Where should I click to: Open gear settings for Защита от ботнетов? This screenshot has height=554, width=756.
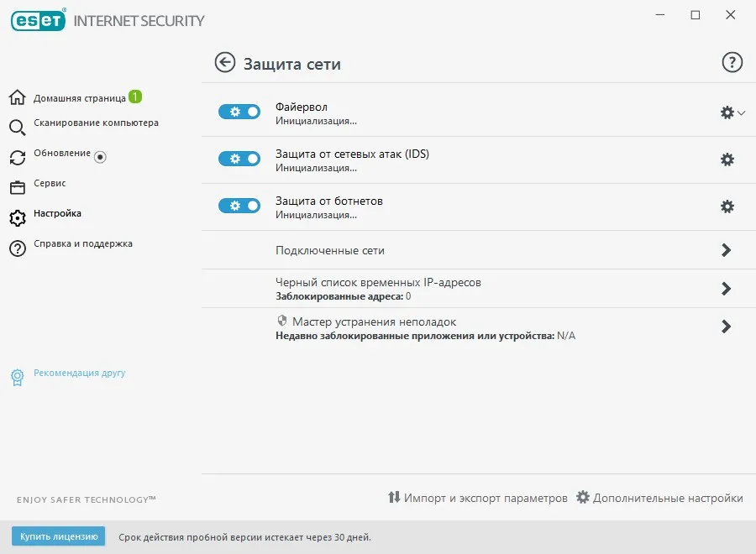[x=727, y=206]
